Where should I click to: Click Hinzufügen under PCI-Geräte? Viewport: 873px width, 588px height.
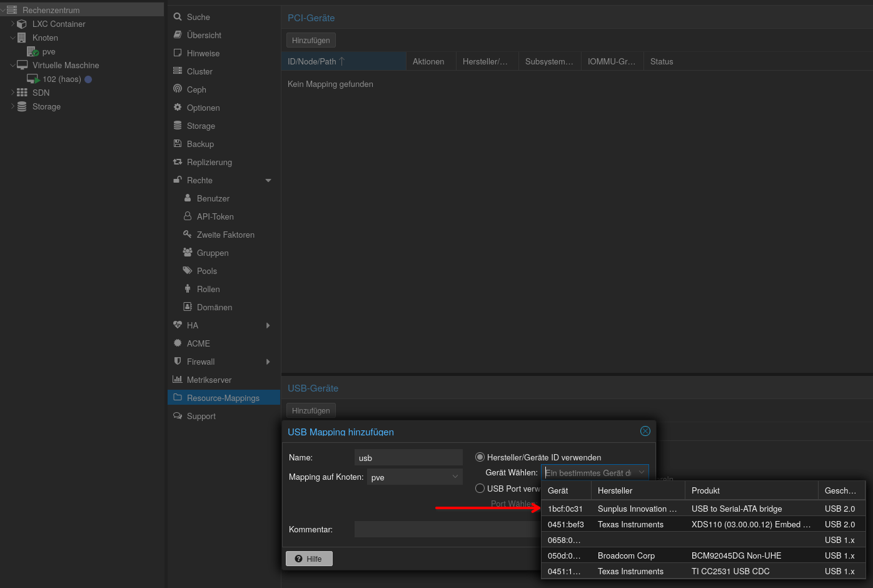(x=311, y=40)
